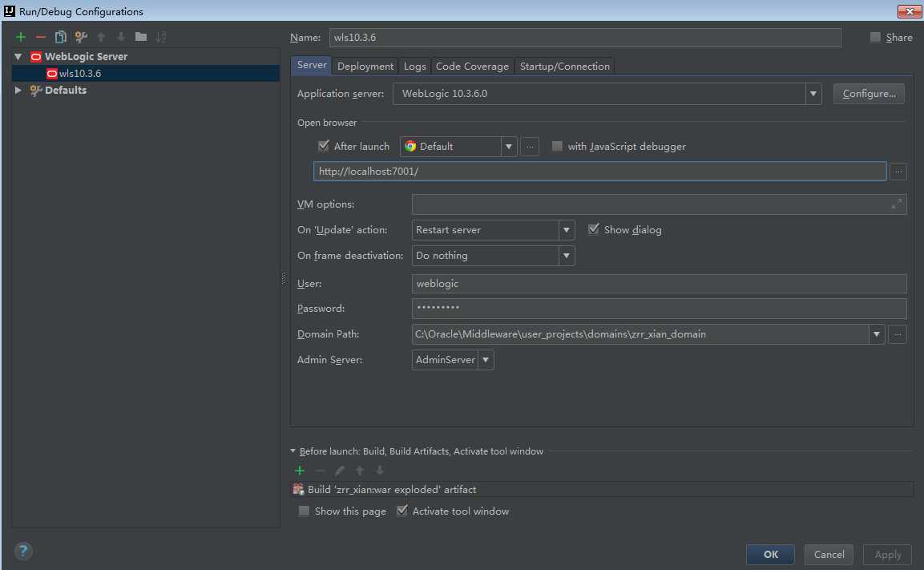924x570 pixels.
Task: Click the Apply button
Action: tap(887, 555)
